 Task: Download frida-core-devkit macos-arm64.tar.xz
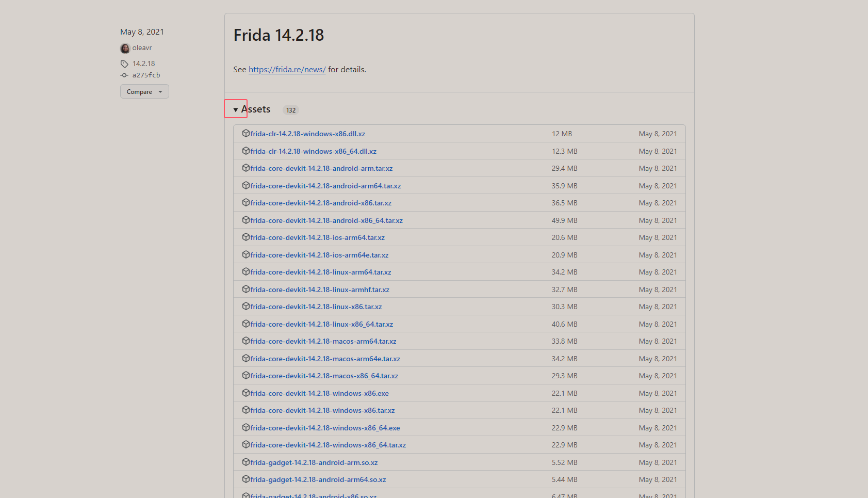pyautogui.click(x=323, y=341)
